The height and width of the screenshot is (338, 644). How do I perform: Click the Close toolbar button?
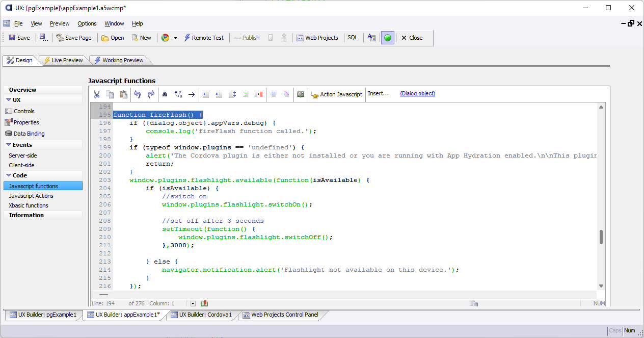click(412, 38)
